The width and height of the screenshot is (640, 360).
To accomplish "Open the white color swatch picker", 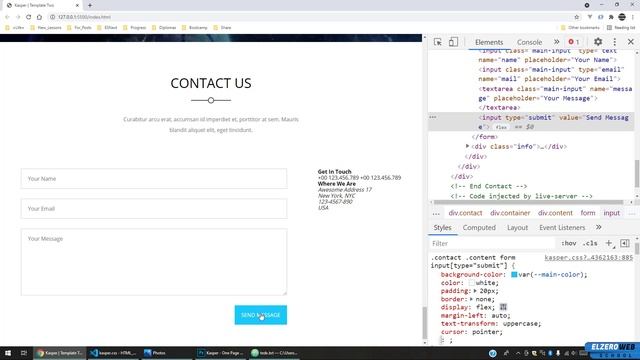I will pos(471,283).
